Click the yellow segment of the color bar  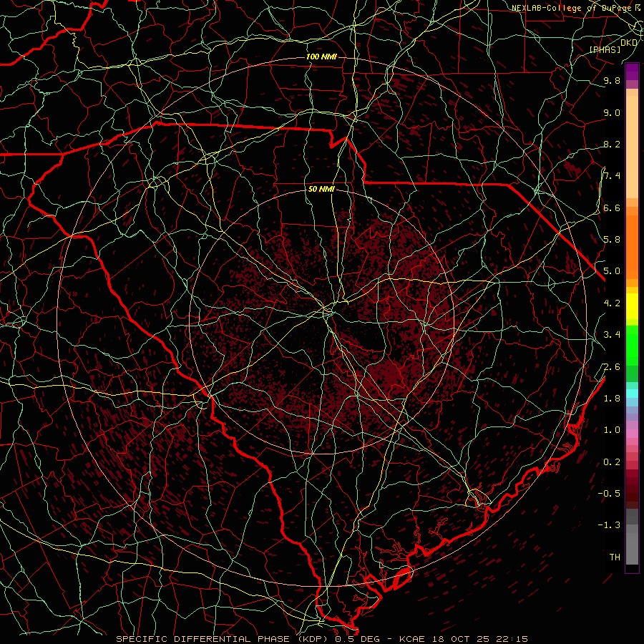(x=632, y=306)
